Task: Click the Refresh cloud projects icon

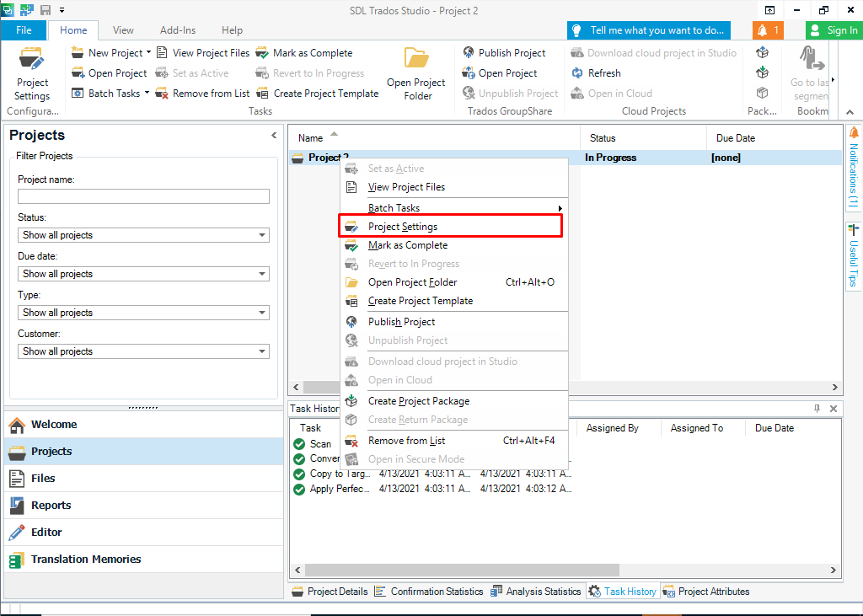Action: point(577,73)
